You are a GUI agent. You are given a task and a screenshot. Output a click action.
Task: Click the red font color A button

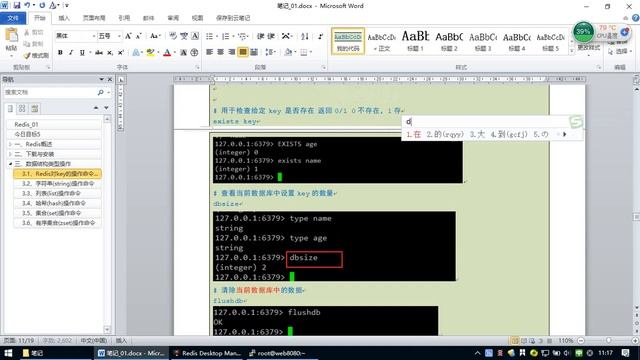click(167, 52)
